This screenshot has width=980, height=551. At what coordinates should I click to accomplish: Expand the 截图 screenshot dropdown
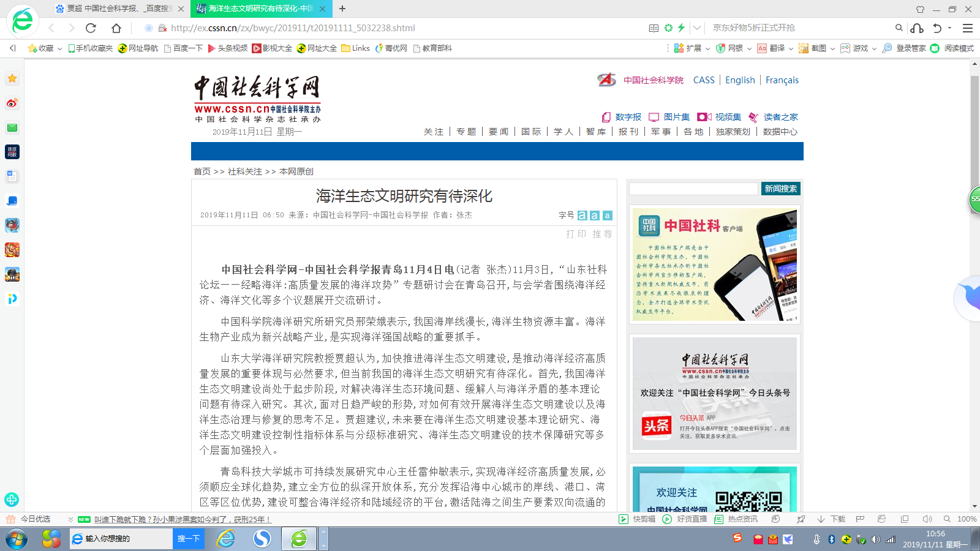[832, 49]
